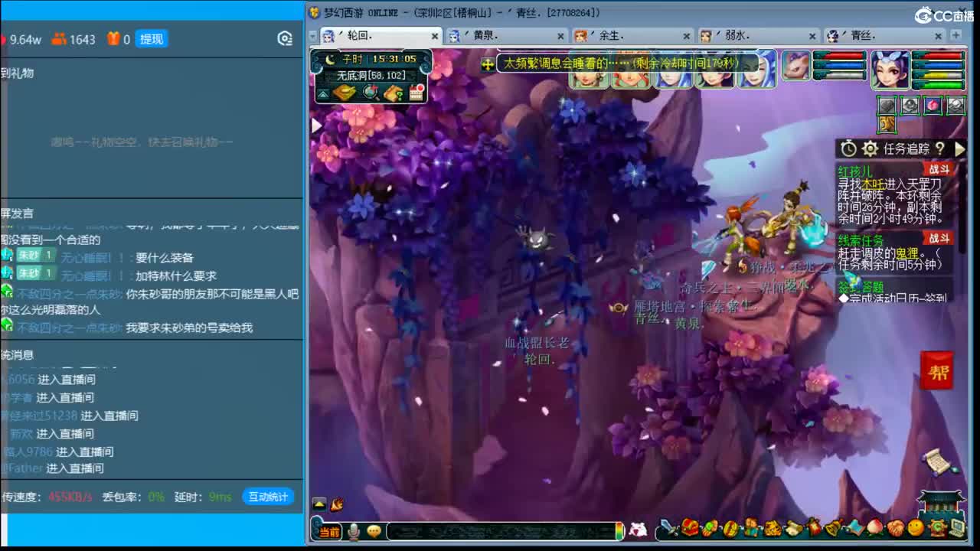The width and height of the screenshot is (980, 551).
Task: Switch to the 青丝 character tab
Action: (886, 36)
